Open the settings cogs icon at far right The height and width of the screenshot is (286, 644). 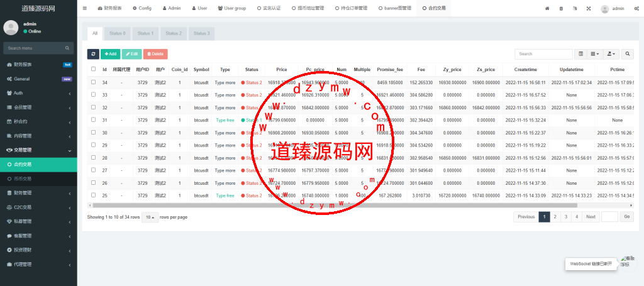coord(636,8)
